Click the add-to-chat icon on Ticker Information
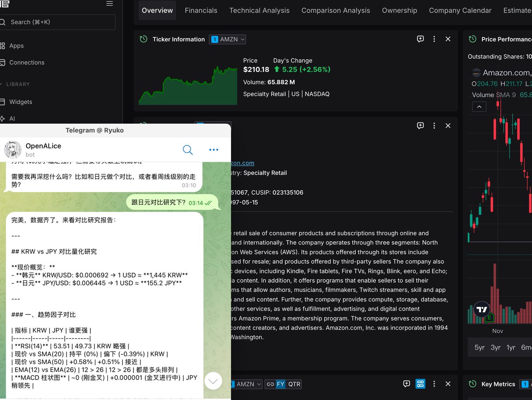The height and width of the screenshot is (400, 532). [420, 39]
